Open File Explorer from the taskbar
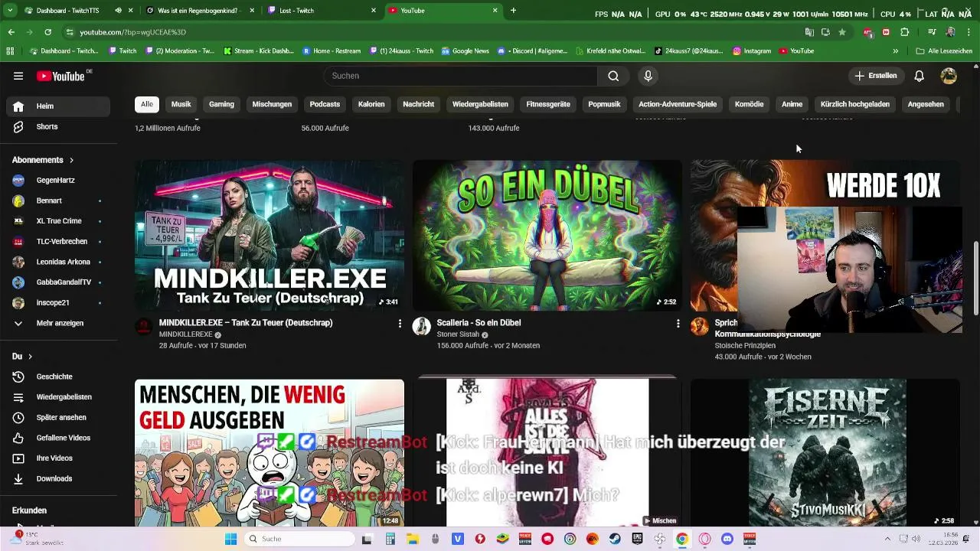Screen dimensions: 980x551 coord(413,539)
